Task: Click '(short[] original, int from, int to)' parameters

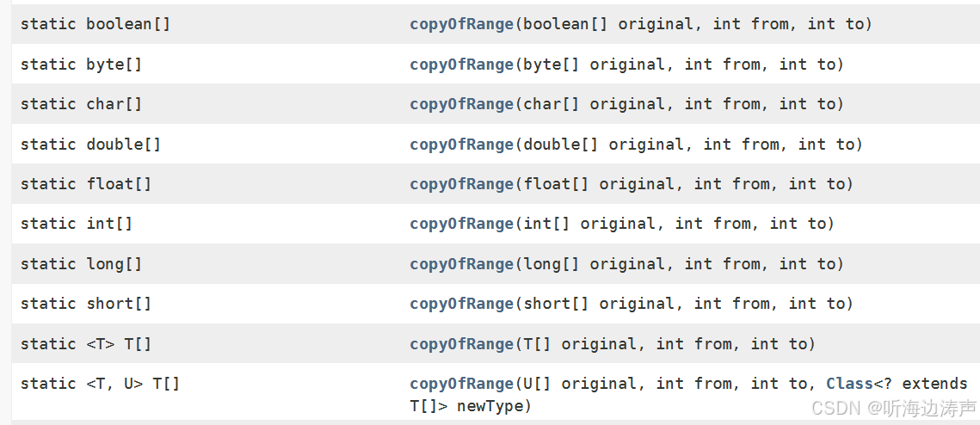Action: pos(684,304)
